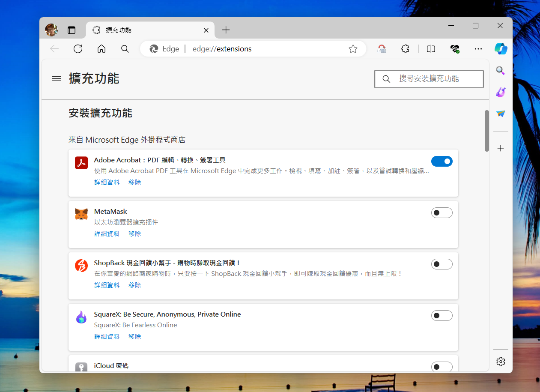Open a new tab with plus button
Image resolution: width=540 pixels, height=392 pixels.
click(226, 30)
